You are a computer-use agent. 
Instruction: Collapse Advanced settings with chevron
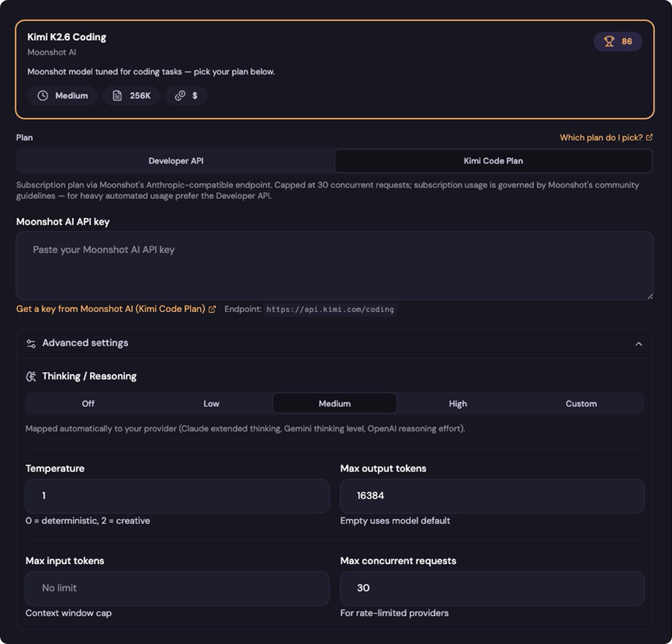638,344
